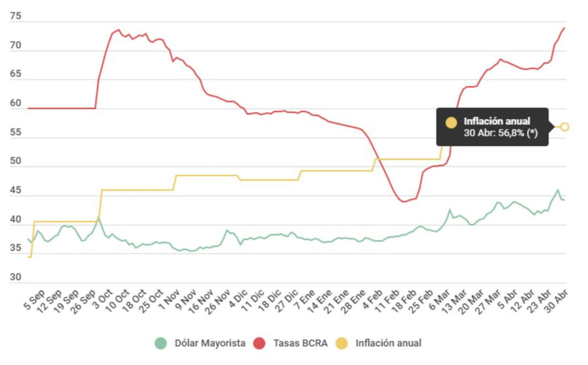Click the yellow dot inside the tooltip
588x365 pixels.
click(451, 122)
